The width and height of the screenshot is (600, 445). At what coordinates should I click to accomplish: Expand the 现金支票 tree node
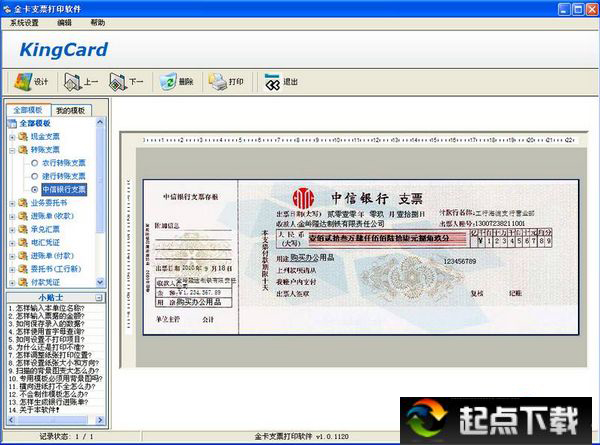12,137
